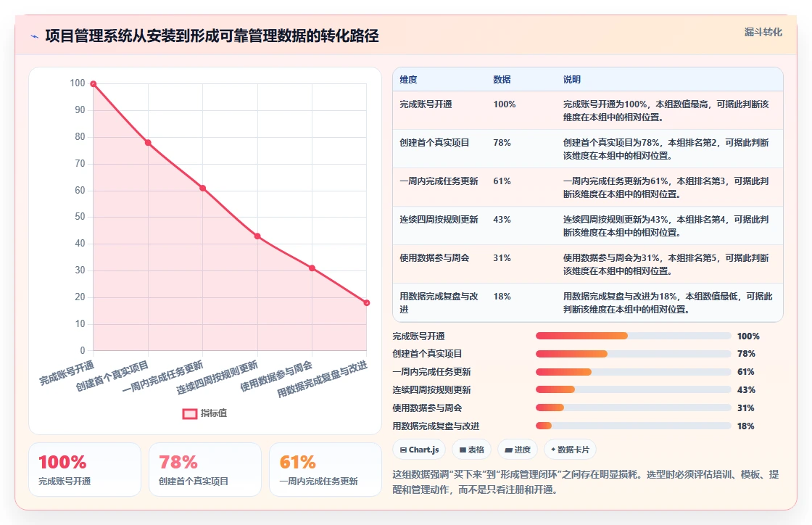Viewport: 812px width, 525px height.
Task: Click the 31% value in the table
Action: point(502,257)
